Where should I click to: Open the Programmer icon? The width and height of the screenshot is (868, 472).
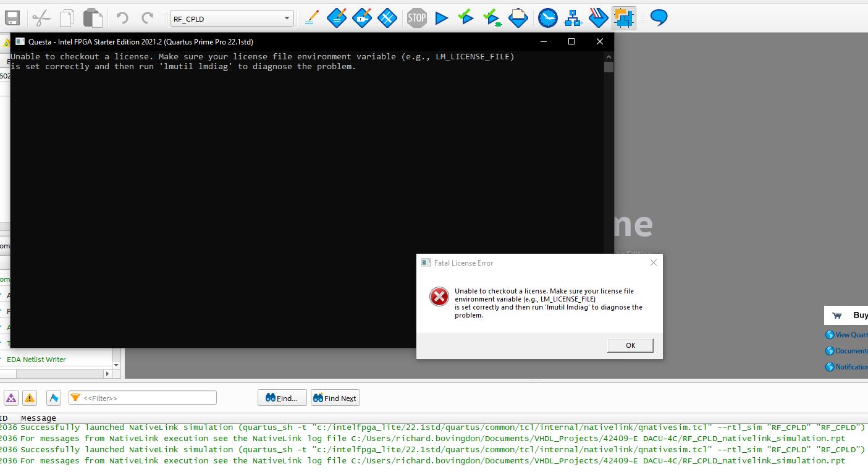coord(599,18)
